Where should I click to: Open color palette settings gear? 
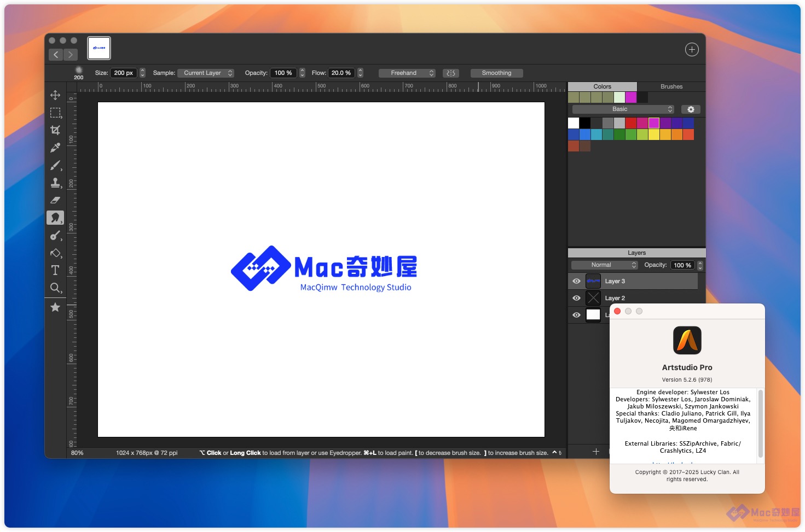point(691,109)
